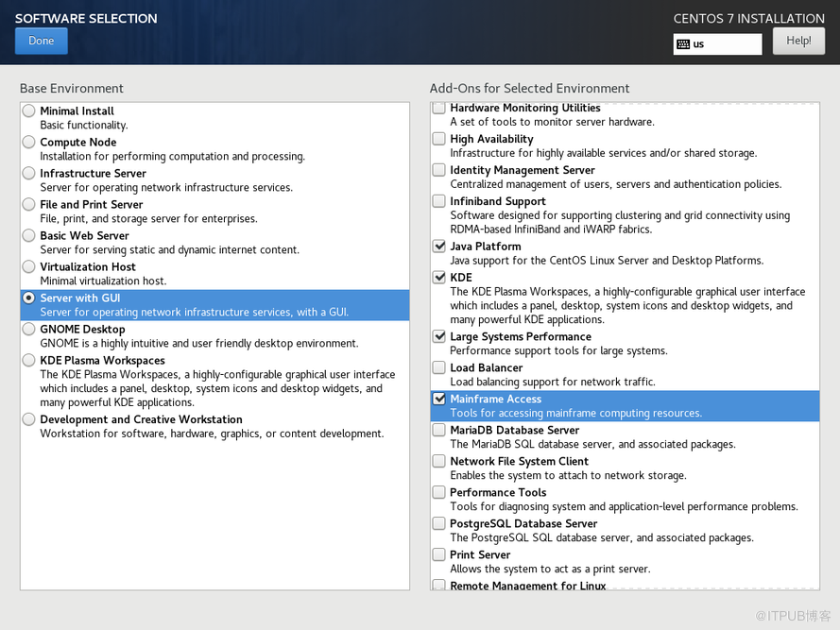The height and width of the screenshot is (630, 840).
Task: Uncheck Mainframe Access add-on
Action: [439, 400]
